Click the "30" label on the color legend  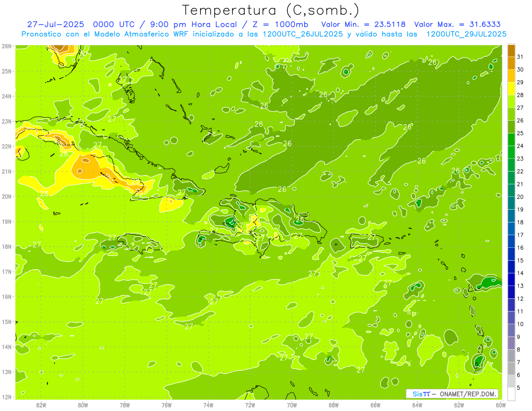click(520, 70)
